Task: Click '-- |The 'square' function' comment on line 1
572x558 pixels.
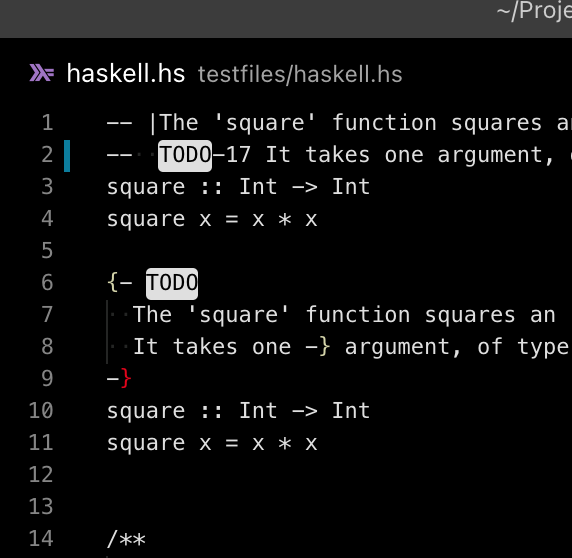Action: 272,123
